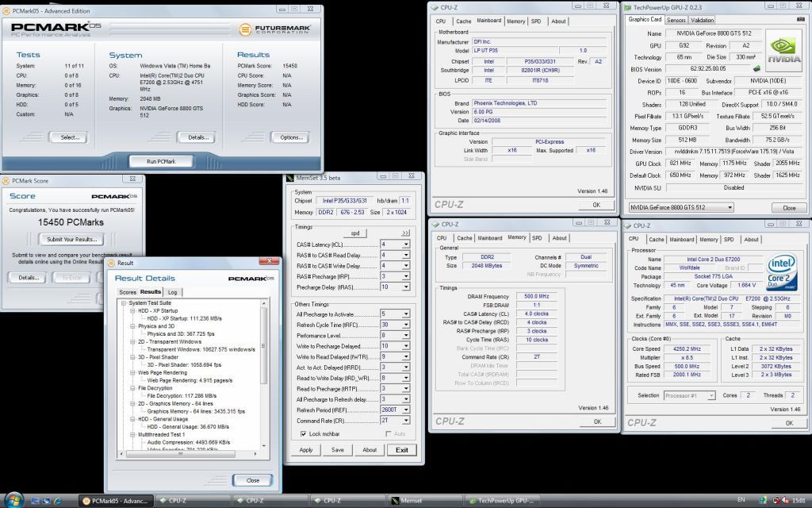Click the OK button in CPU-Z Memory window

597,421
